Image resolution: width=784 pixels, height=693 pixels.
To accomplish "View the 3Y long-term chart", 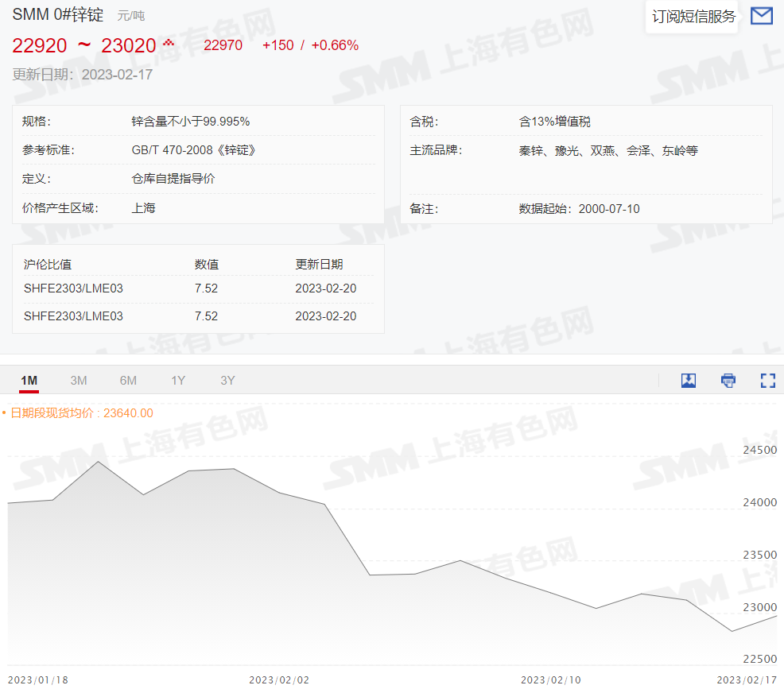I will pyautogui.click(x=227, y=381).
